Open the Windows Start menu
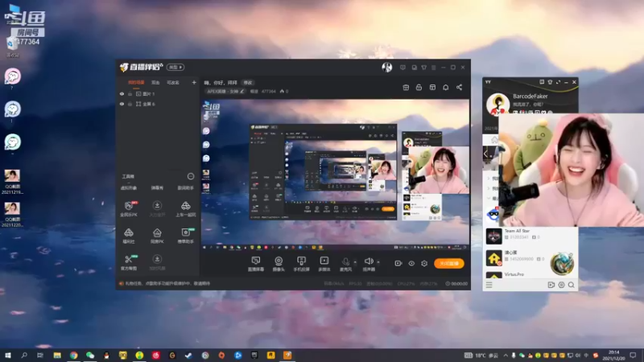The image size is (644, 362). pos(8,356)
